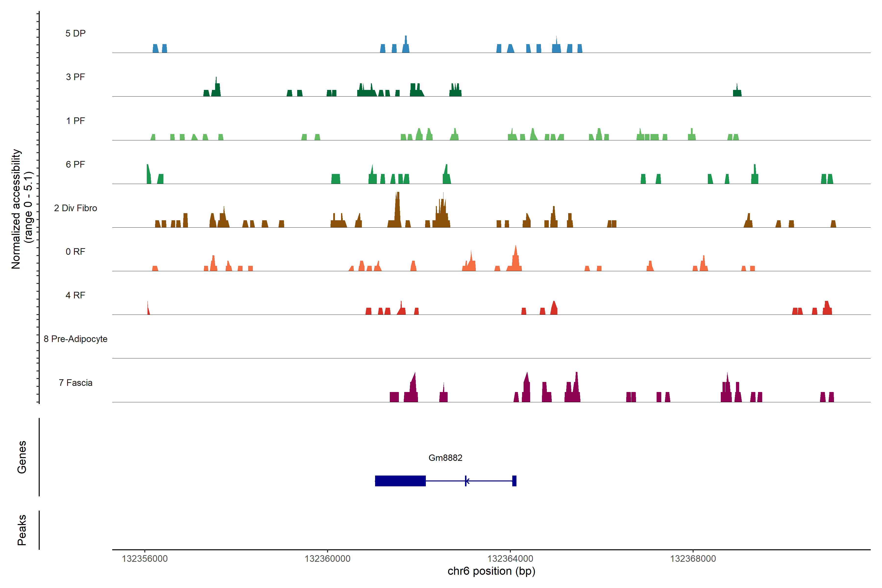Image resolution: width=882 pixels, height=588 pixels.
Task: Click the Genes panel label
Action: pyautogui.click(x=22, y=457)
